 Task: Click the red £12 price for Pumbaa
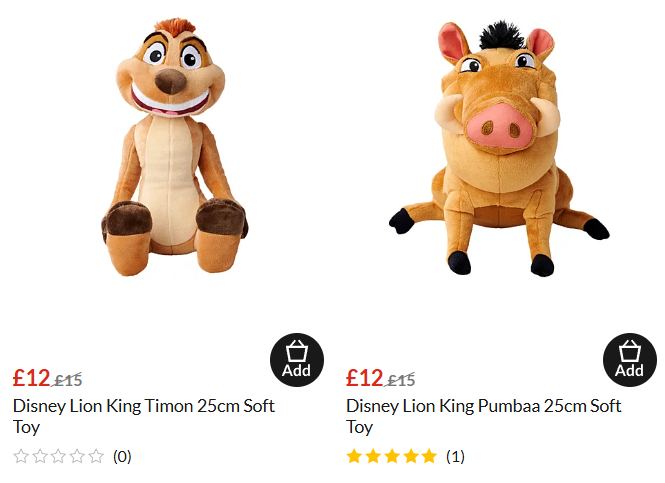point(364,378)
